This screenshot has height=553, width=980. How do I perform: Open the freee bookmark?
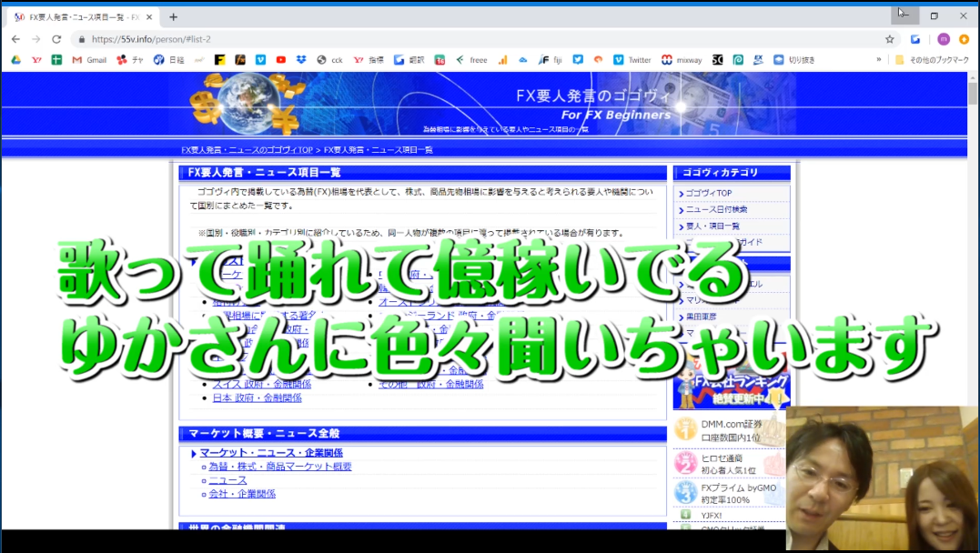(x=471, y=59)
